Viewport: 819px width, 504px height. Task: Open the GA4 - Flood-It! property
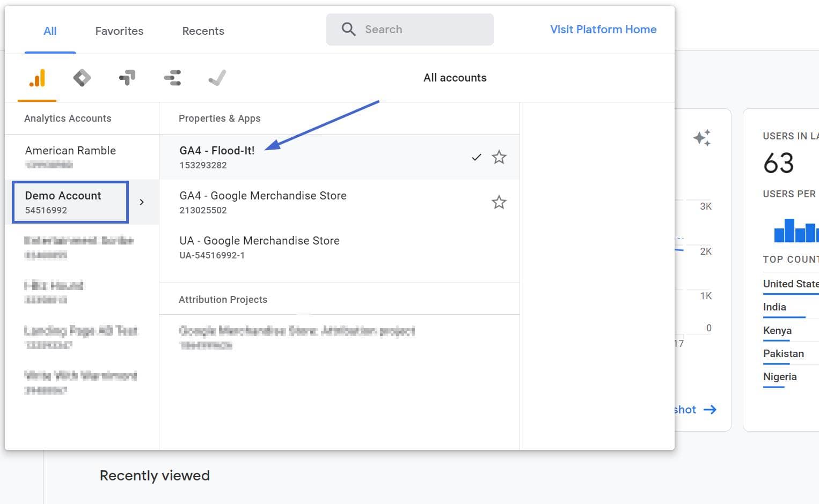pos(339,157)
